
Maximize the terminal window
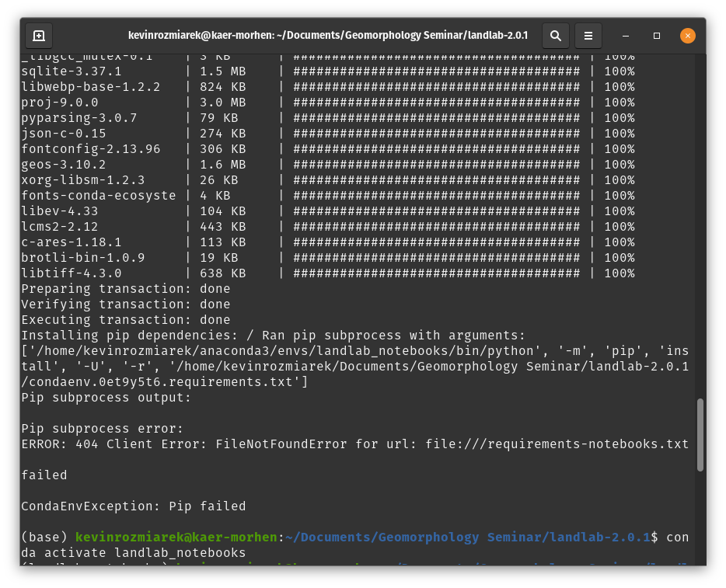point(656,36)
